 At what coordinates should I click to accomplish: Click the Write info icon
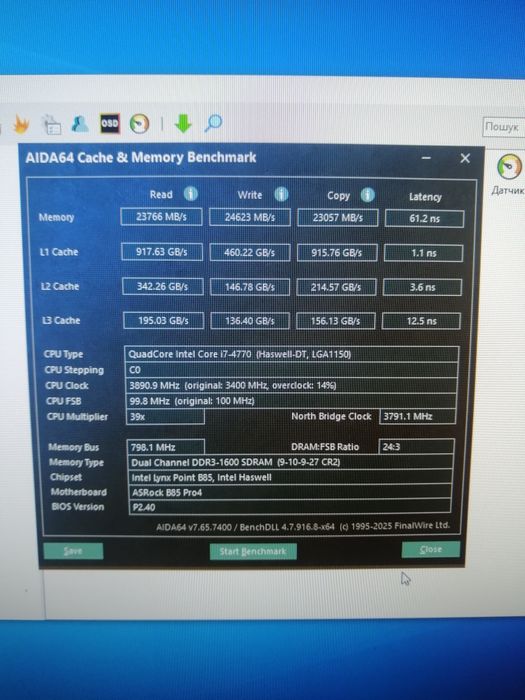tap(281, 194)
